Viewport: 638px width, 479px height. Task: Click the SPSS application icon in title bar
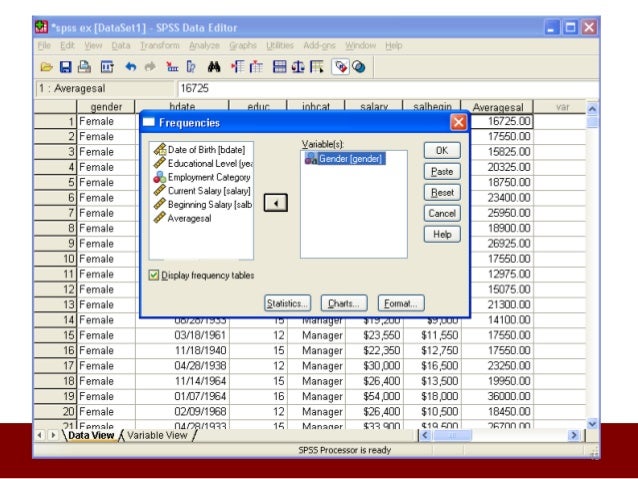point(41,27)
